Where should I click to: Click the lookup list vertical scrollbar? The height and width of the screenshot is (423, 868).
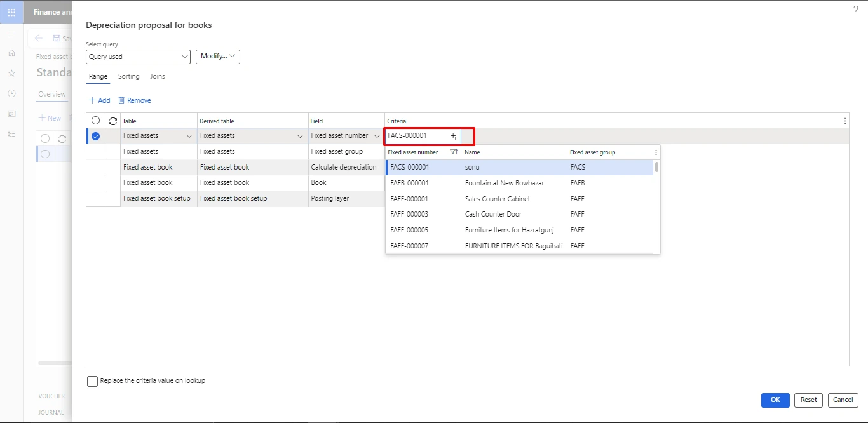point(656,167)
